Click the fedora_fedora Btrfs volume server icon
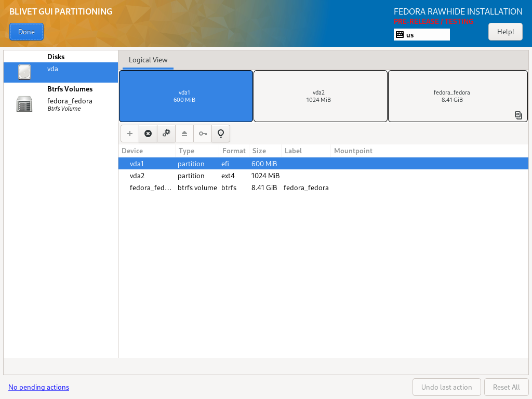 (x=24, y=104)
